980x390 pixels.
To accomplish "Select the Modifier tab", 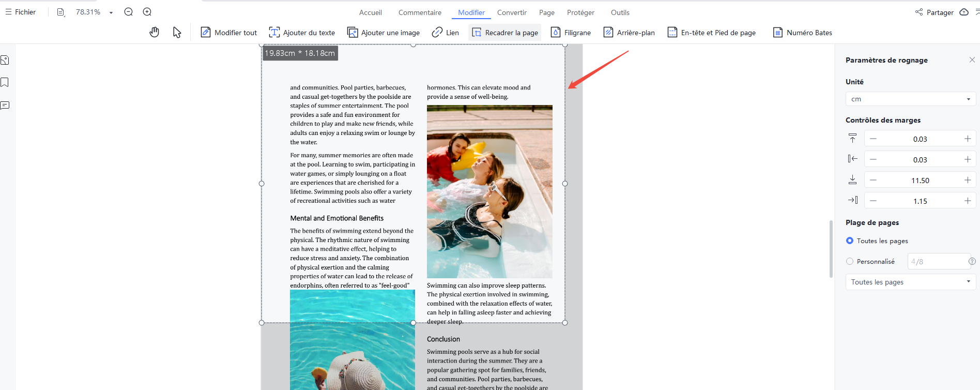I will [471, 12].
